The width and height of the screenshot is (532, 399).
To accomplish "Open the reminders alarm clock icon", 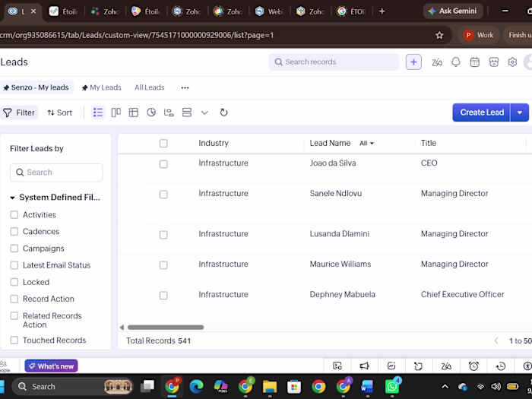I will pyautogui.click(x=473, y=366).
